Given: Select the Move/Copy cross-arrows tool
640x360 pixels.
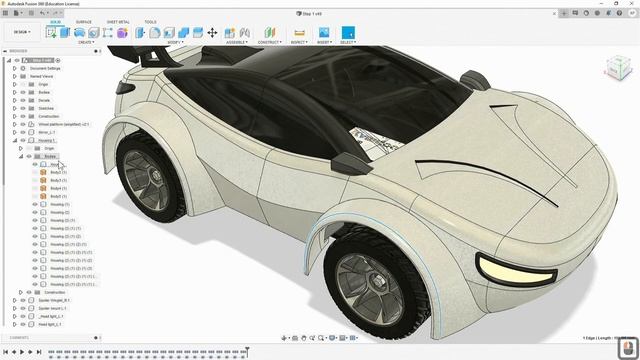Looking at the screenshot, I should (x=212, y=32).
